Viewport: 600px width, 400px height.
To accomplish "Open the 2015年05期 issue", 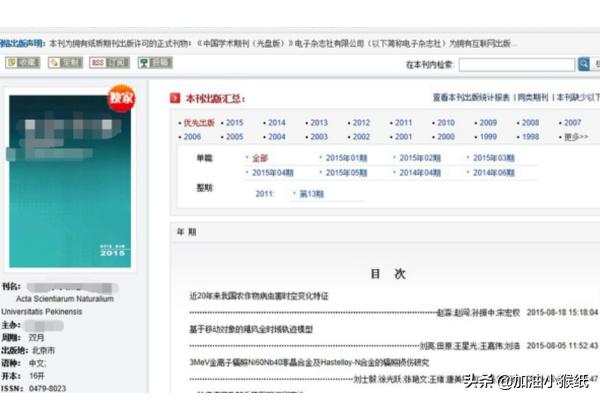I will [345, 172].
